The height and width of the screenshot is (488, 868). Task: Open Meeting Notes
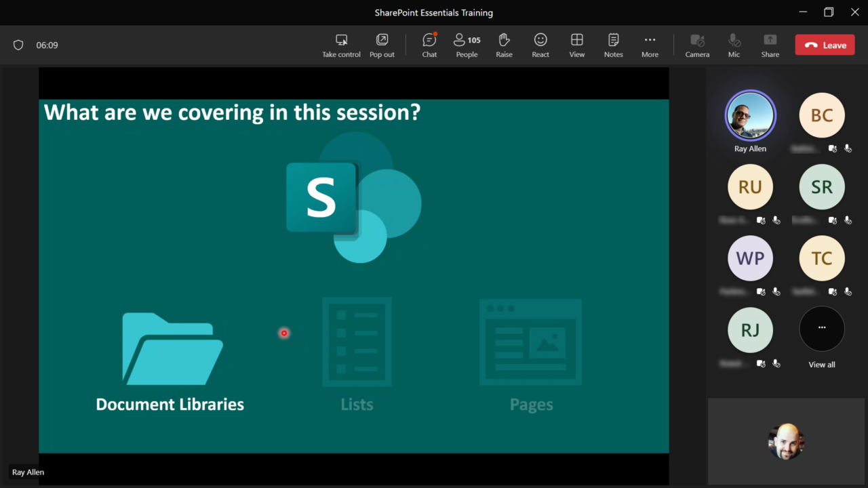(613, 45)
